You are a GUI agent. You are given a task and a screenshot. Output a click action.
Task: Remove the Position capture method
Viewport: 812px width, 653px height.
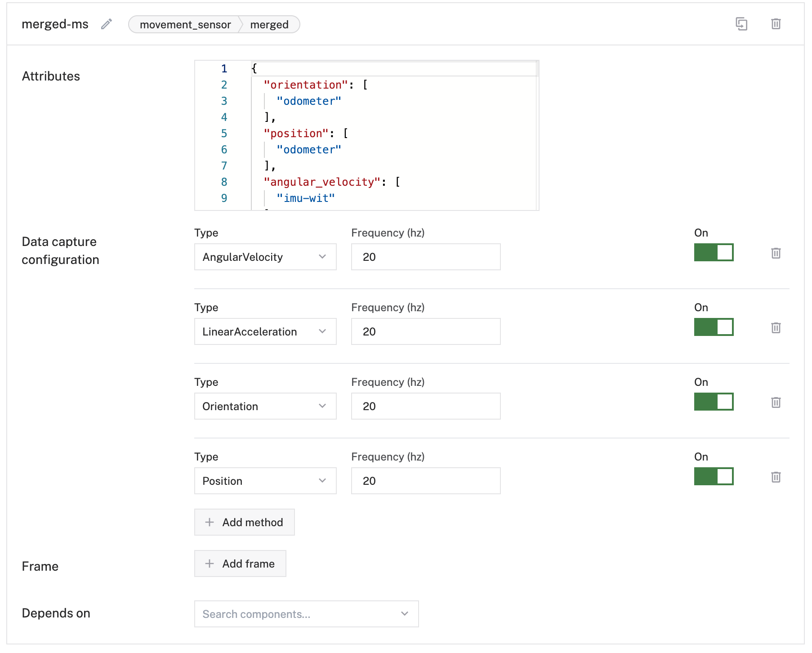point(776,477)
